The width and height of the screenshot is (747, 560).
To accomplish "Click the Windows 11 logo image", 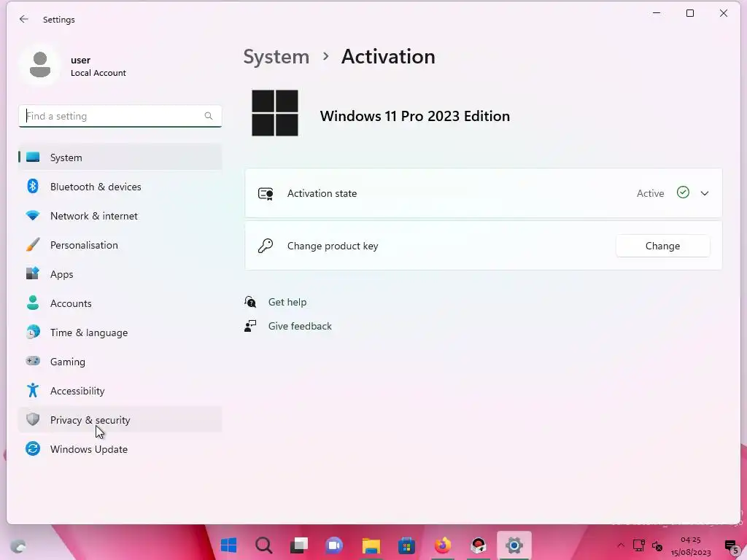I will [275, 113].
